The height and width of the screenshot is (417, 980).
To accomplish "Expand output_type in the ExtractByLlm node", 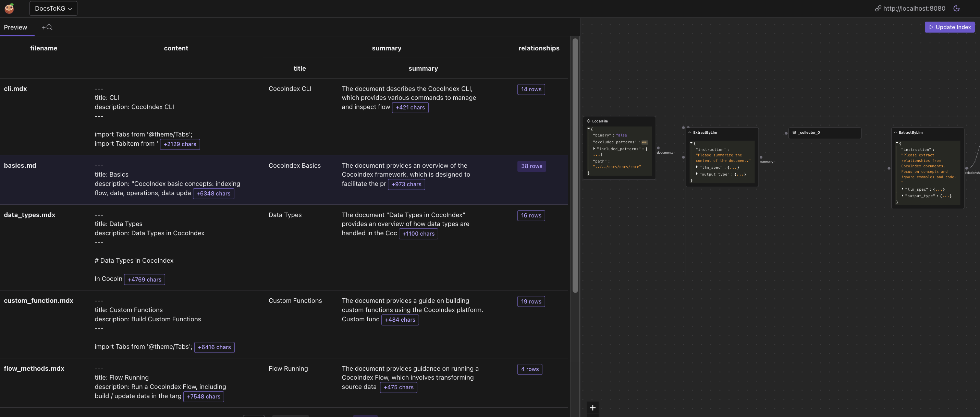I will (697, 175).
